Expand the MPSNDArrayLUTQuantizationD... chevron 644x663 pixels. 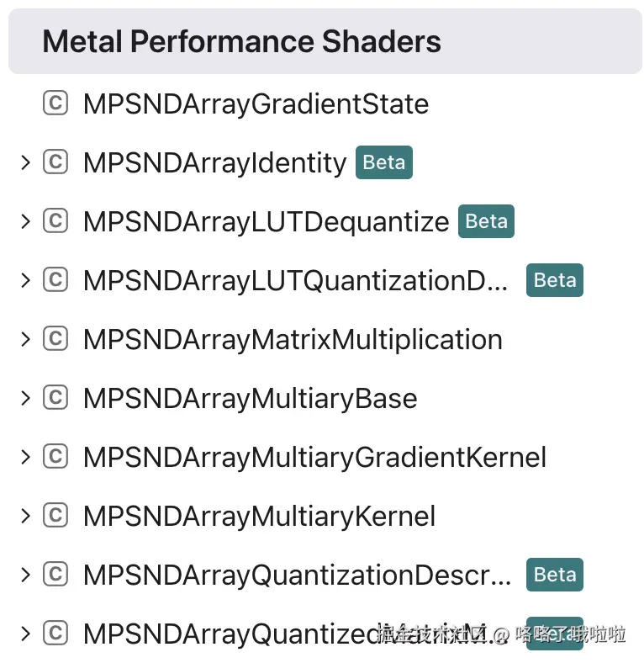coord(26,280)
